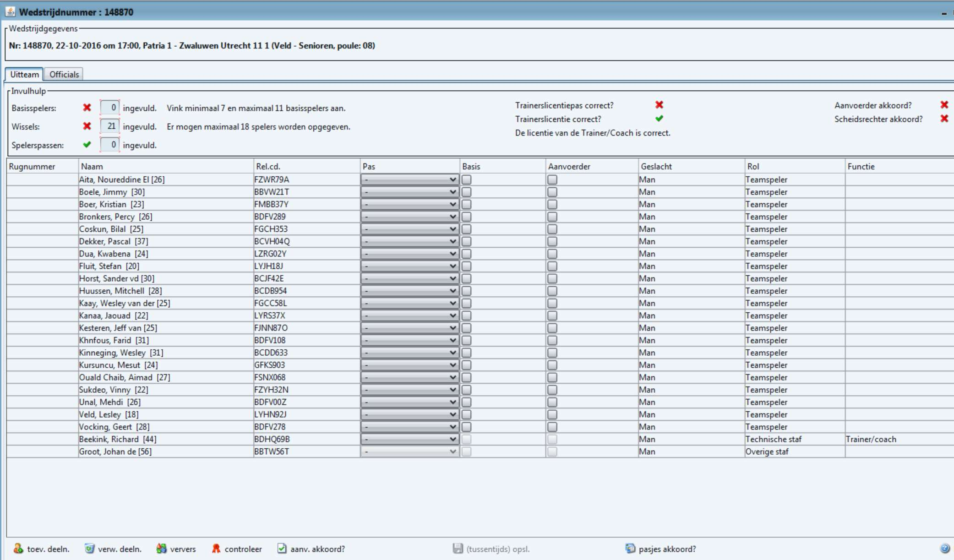The height and width of the screenshot is (560, 954).
Task: Click the 'toev. deeln.' button label
Action: [x=48, y=549]
